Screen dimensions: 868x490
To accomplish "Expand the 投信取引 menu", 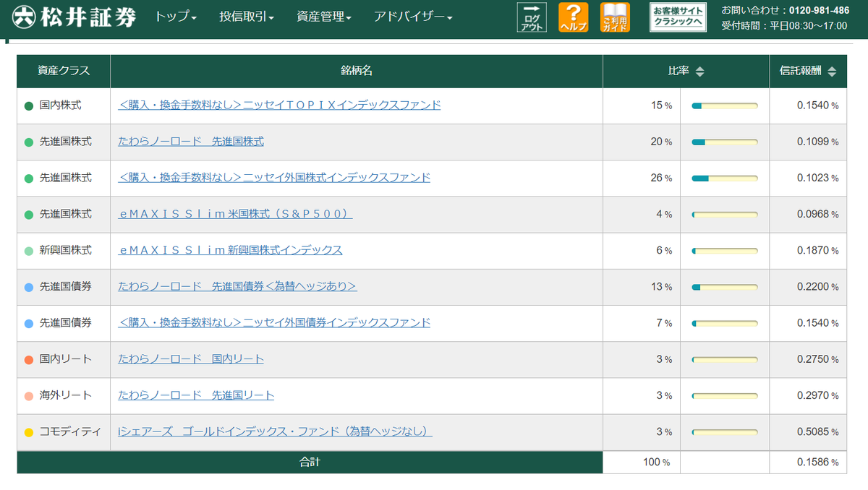I will pos(247,17).
